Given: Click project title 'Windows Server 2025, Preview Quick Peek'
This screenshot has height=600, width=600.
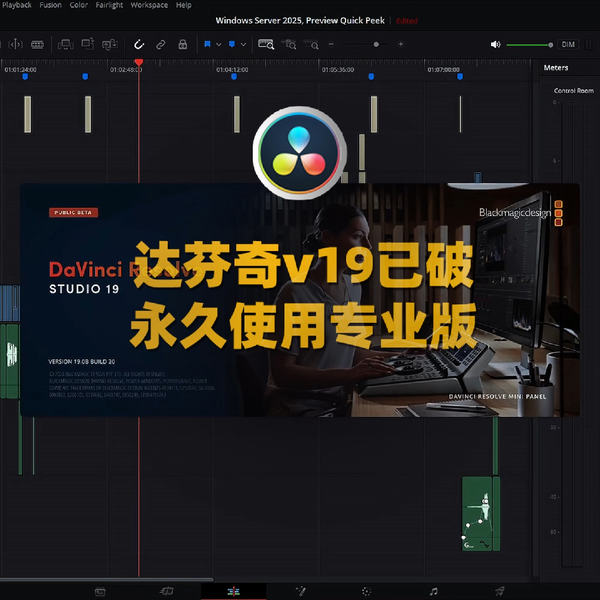Looking at the screenshot, I should pos(300,21).
